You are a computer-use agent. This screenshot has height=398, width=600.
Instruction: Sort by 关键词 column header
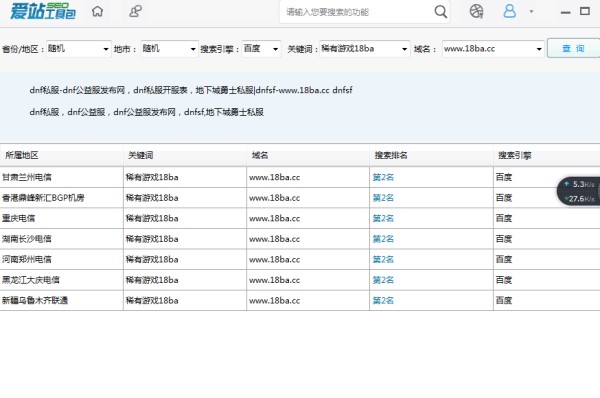(185, 155)
